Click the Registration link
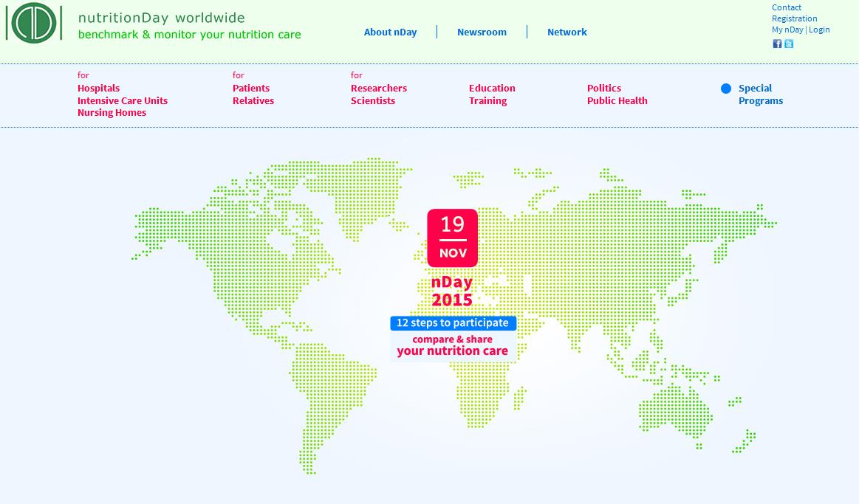859x504 pixels. [794, 18]
